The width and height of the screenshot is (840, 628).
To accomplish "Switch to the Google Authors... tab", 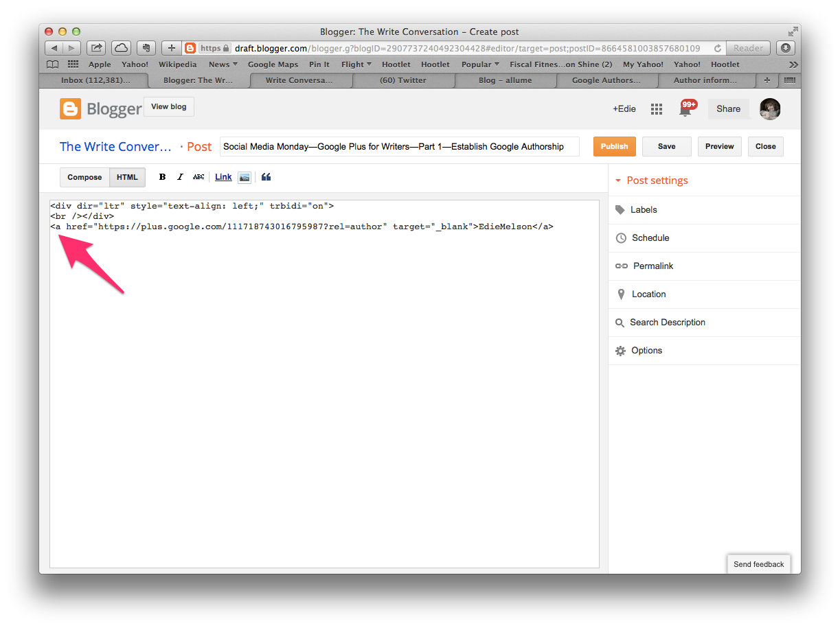I will pyautogui.click(x=606, y=80).
